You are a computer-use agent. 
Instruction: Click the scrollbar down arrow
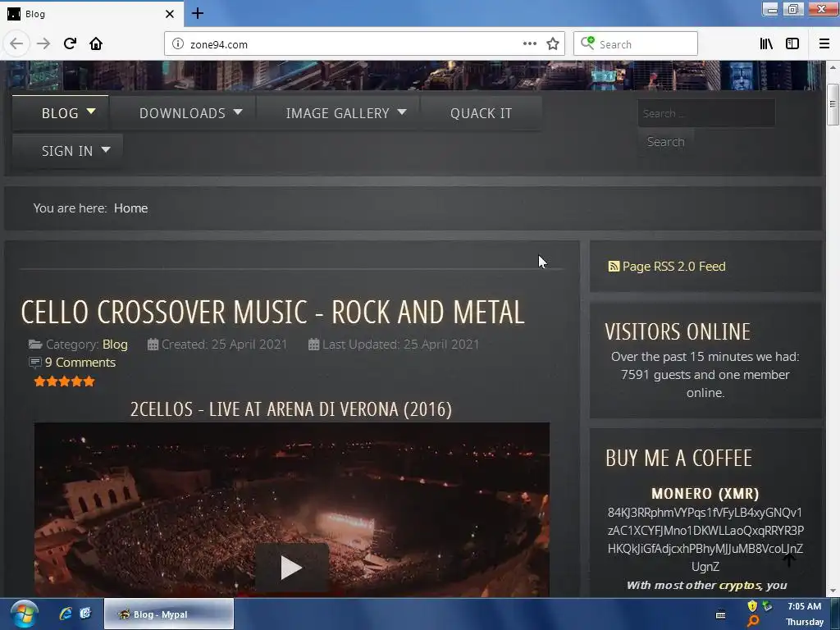[x=833, y=591]
